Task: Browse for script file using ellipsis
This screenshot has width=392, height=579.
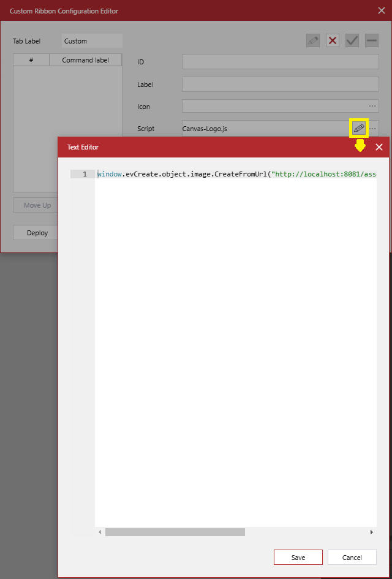Action: 373,129
